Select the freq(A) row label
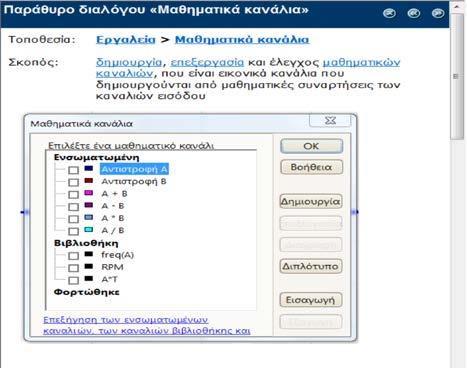 [117, 255]
